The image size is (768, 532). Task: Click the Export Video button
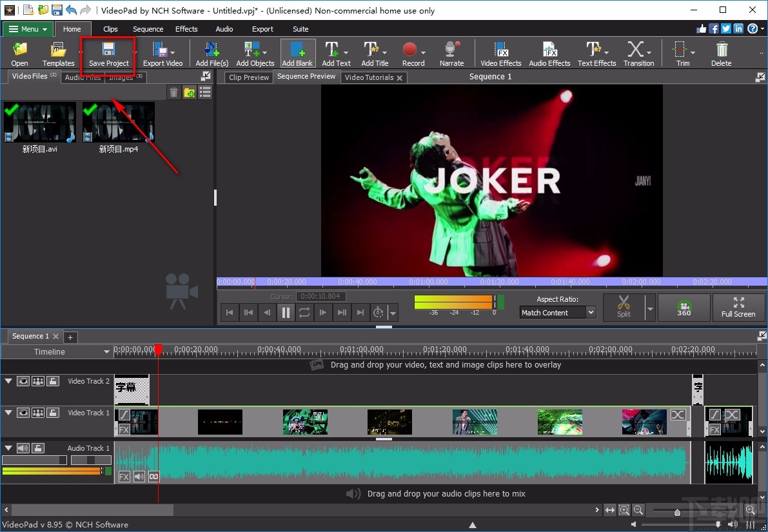163,54
